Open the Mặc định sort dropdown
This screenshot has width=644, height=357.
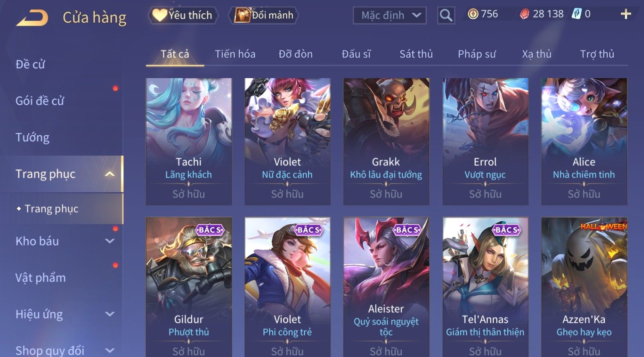389,15
